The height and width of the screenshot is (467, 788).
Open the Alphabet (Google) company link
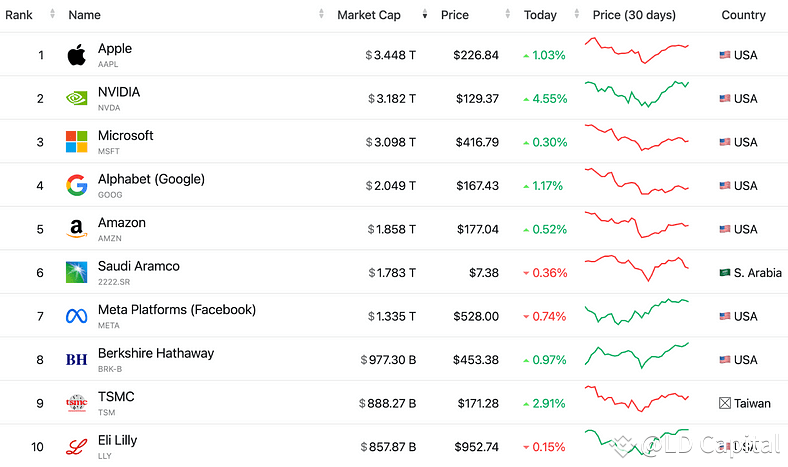click(x=151, y=179)
